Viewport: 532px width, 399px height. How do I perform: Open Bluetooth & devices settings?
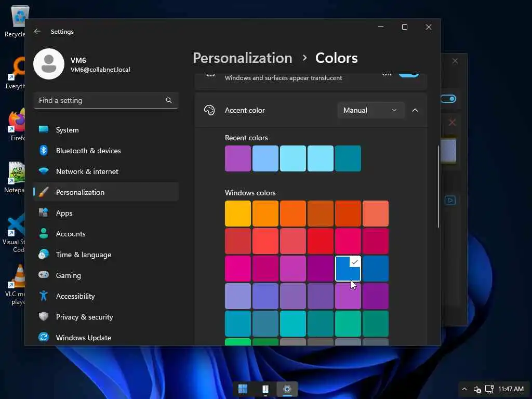click(x=106, y=150)
